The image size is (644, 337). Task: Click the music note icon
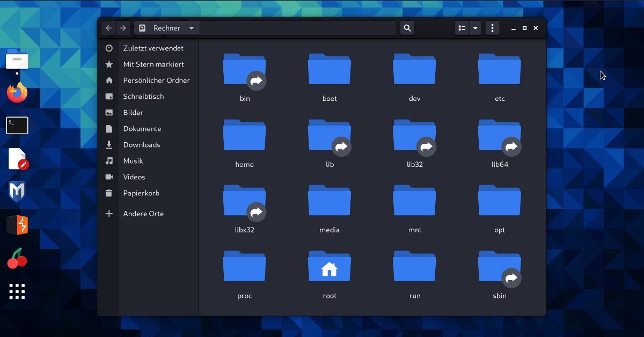click(x=109, y=161)
